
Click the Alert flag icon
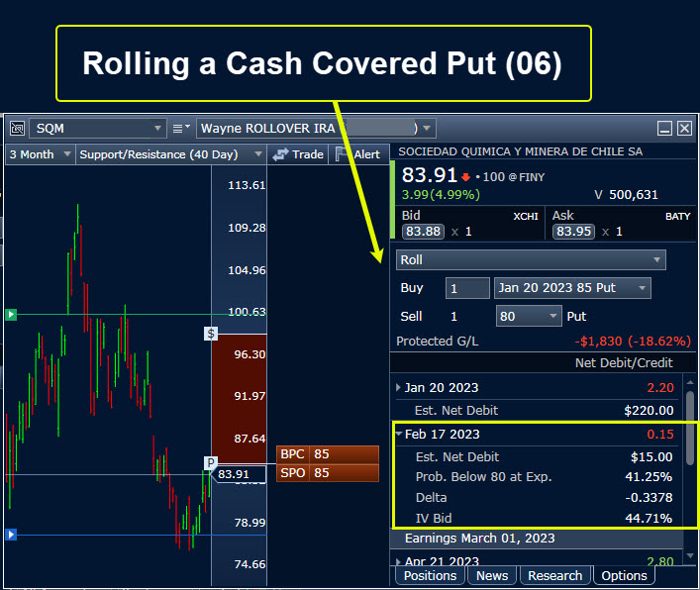(x=342, y=154)
